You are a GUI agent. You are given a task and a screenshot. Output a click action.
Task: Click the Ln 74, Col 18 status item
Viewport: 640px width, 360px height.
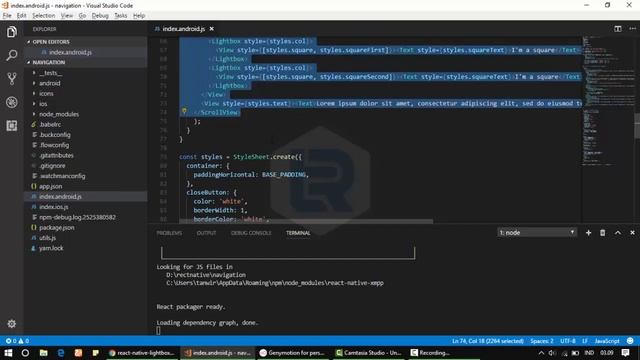pos(487,341)
